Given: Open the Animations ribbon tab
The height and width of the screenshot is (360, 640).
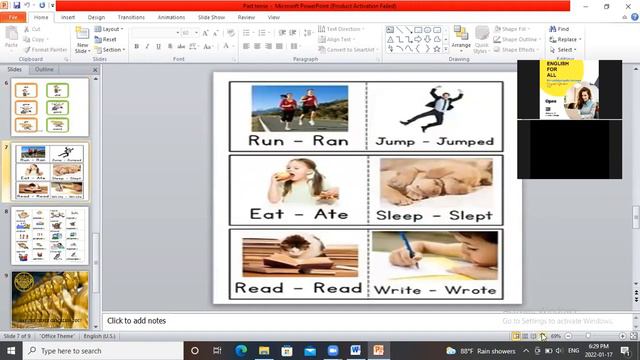Looking at the screenshot, I should point(171,17).
